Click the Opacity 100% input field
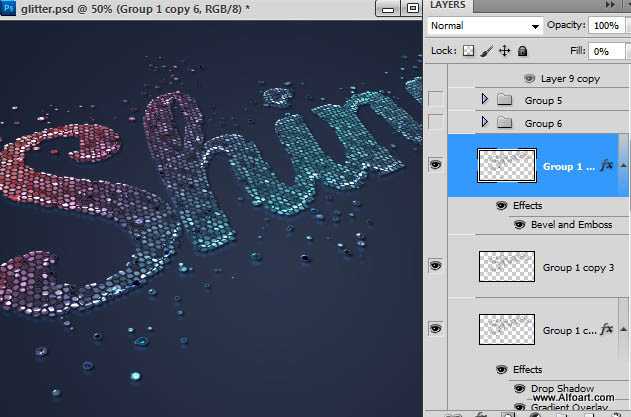The height and width of the screenshot is (417, 631). (x=606, y=24)
